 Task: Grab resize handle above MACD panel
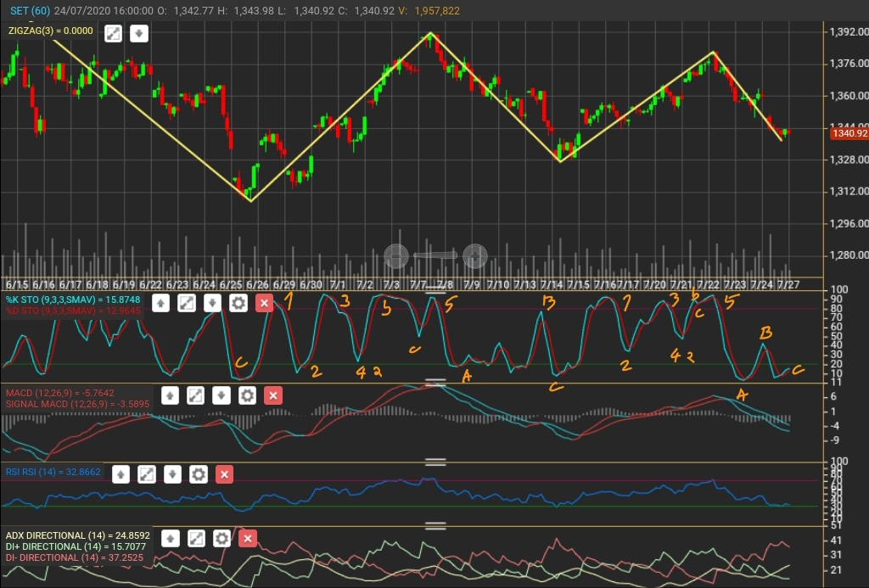[435, 383]
